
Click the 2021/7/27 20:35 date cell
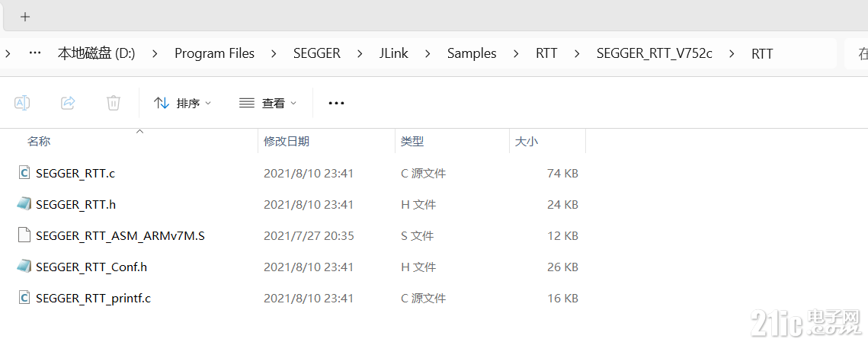pyautogui.click(x=309, y=236)
